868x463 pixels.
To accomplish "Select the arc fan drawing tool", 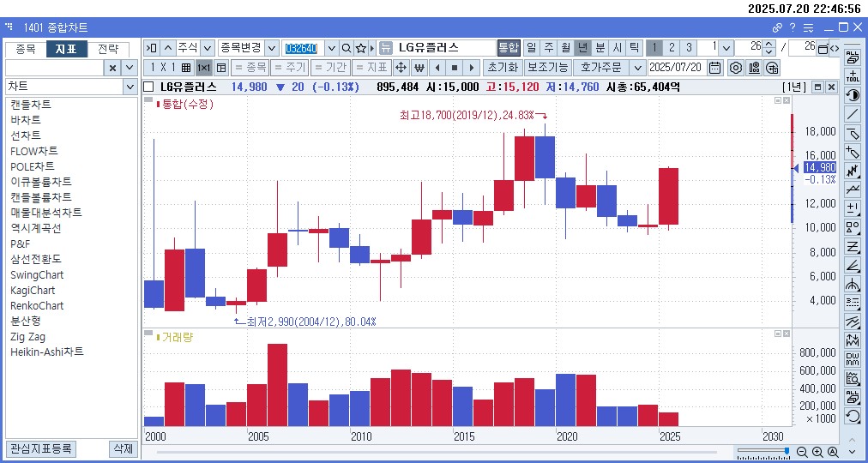I will pyautogui.click(x=853, y=285).
